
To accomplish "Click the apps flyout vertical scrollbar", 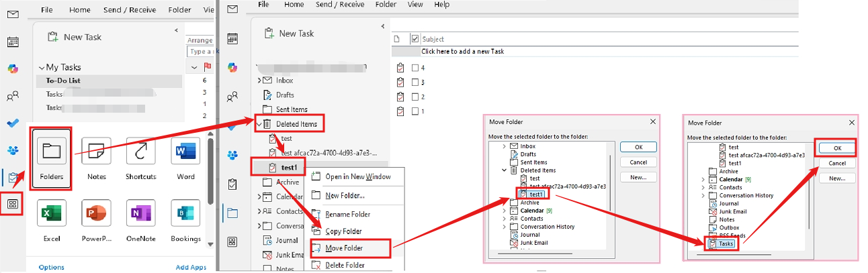I will (x=210, y=188).
